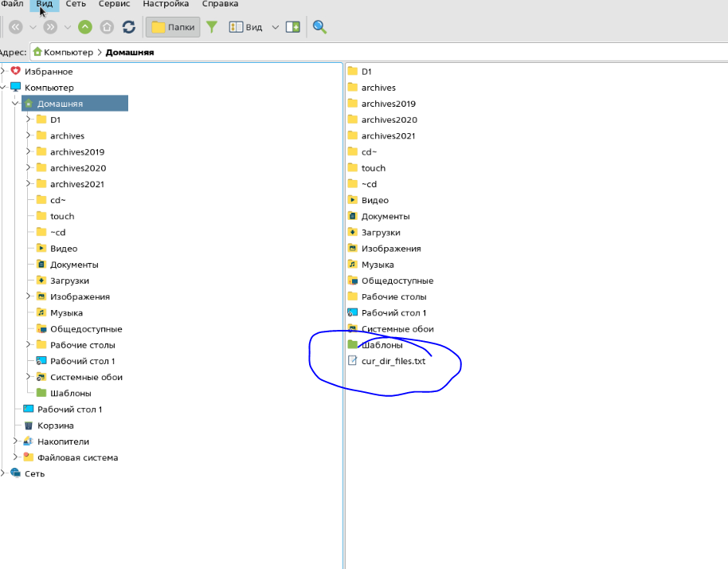Expand Файловая система node in tree

15,457
